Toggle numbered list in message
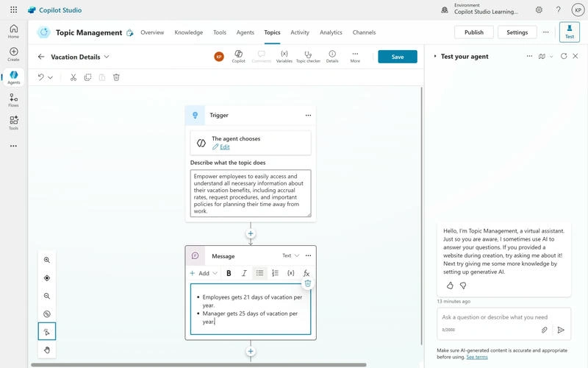 (275, 273)
